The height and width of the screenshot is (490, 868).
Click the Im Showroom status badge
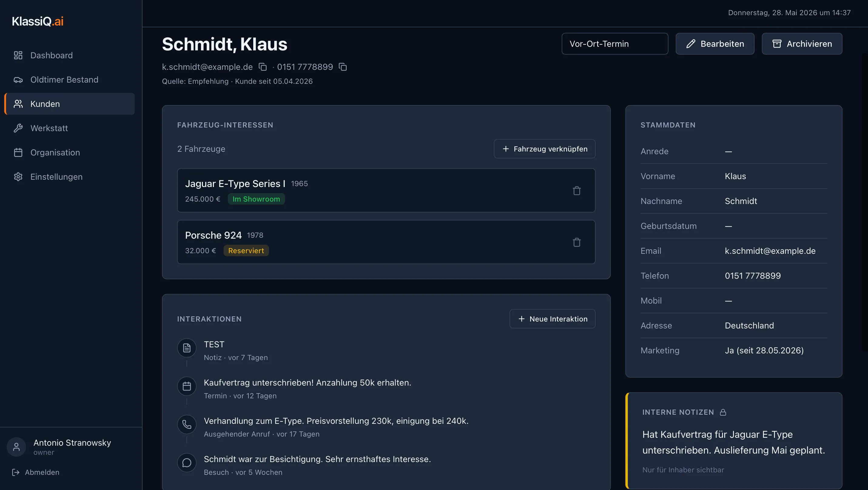coord(256,199)
